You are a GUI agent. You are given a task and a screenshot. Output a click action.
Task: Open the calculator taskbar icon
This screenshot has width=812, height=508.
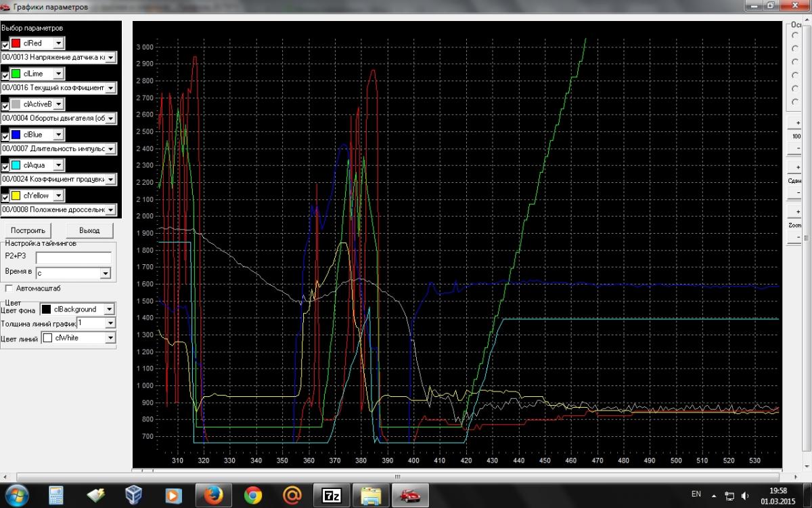tap(56, 495)
